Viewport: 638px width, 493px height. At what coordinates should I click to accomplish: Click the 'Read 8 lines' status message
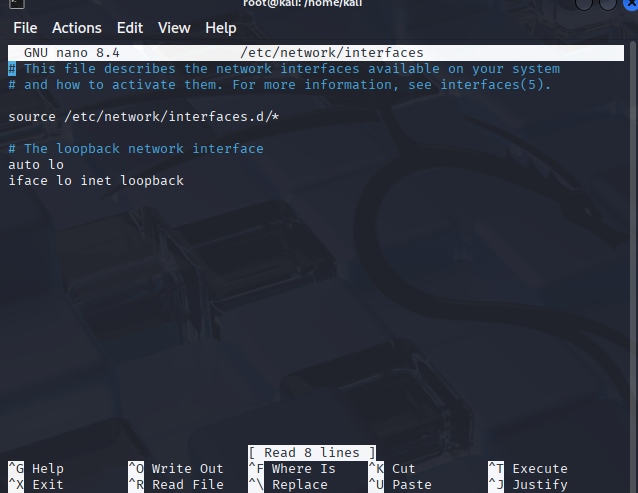[313, 452]
